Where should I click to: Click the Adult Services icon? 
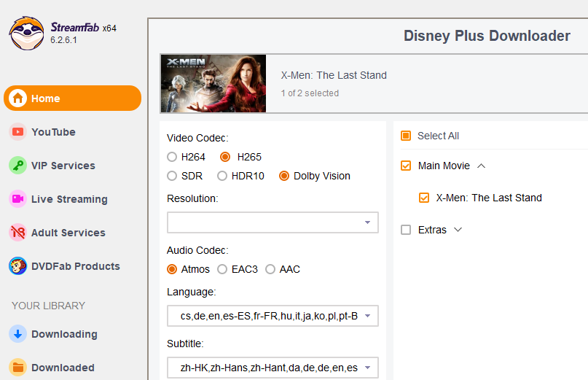[18, 233]
